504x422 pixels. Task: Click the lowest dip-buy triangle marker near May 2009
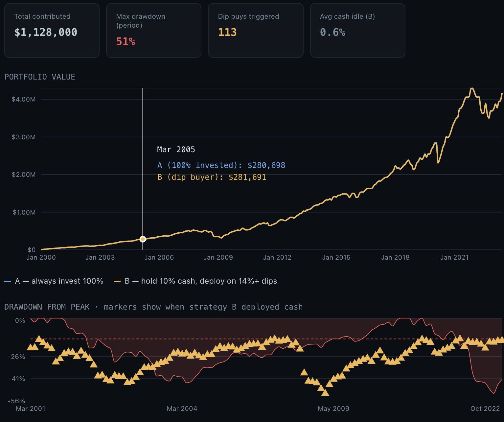point(325,392)
